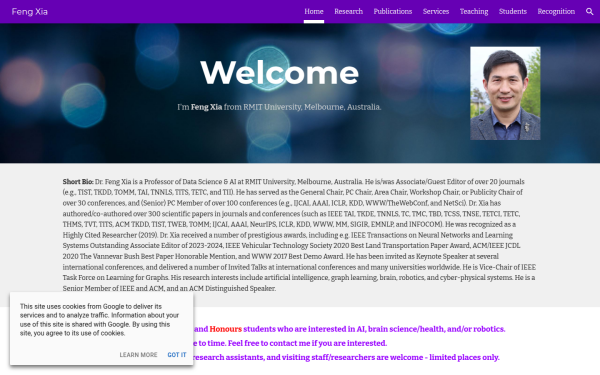Dismiss cookies with GOT IT button

[177, 355]
